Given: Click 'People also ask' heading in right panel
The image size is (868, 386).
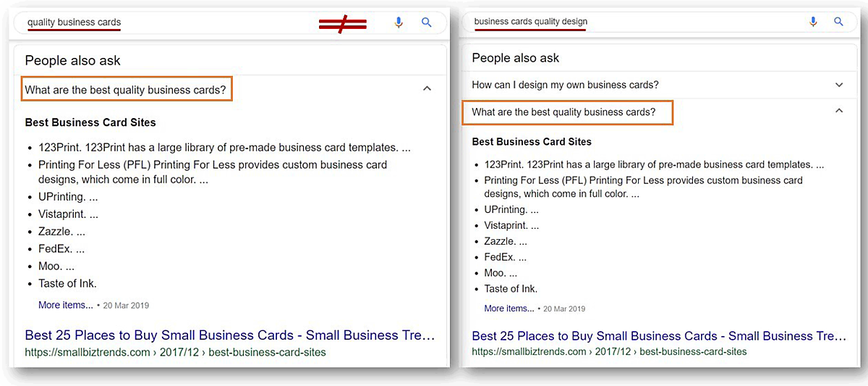Looking at the screenshot, I should point(515,58).
